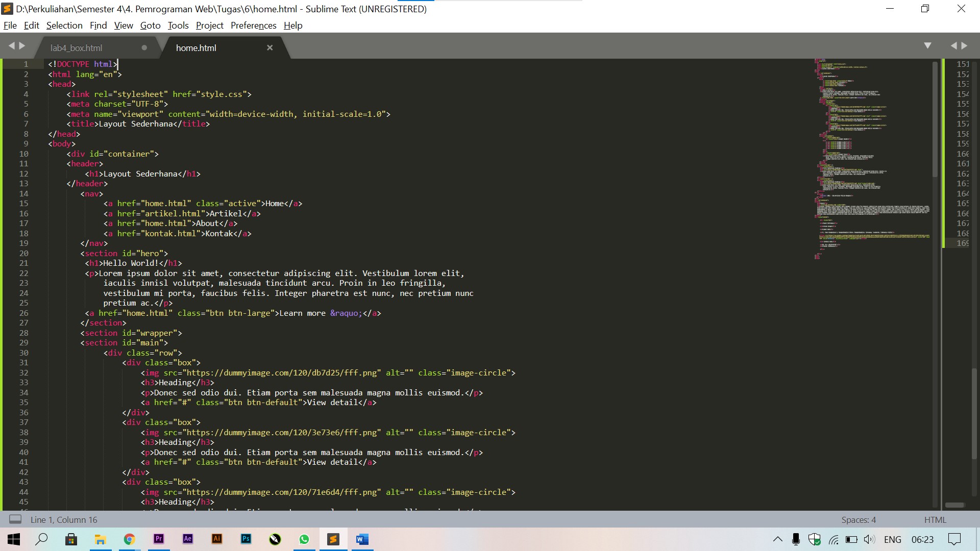Open the HTML syntax selector
Image resolution: width=980 pixels, height=551 pixels.
pos(935,519)
